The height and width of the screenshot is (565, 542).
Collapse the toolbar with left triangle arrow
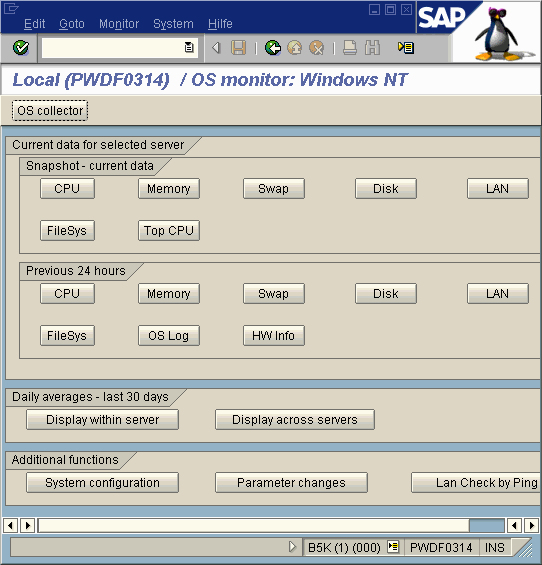[x=216, y=48]
